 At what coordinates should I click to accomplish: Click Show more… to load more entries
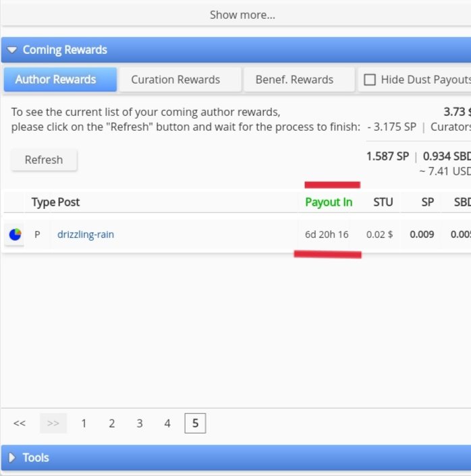point(242,15)
